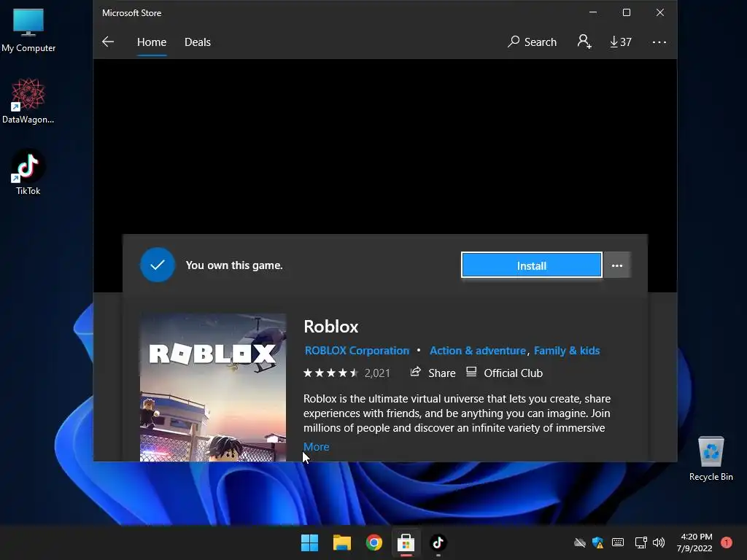Image resolution: width=747 pixels, height=560 pixels.
Task: Open more options next to Install
Action: click(617, 265)
